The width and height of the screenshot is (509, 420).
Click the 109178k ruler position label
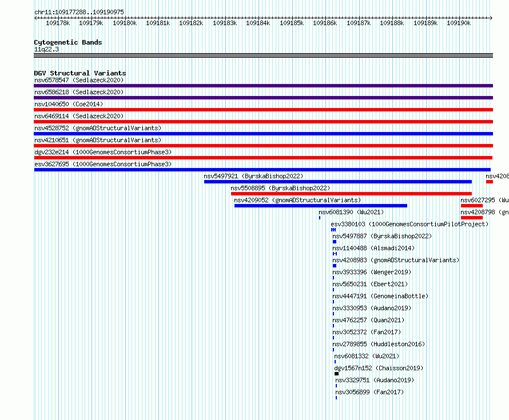tap(58, 23)
